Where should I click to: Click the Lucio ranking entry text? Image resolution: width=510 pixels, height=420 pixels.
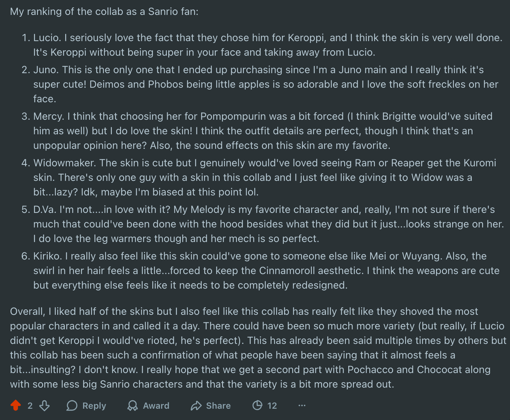(x=268, y=45)
